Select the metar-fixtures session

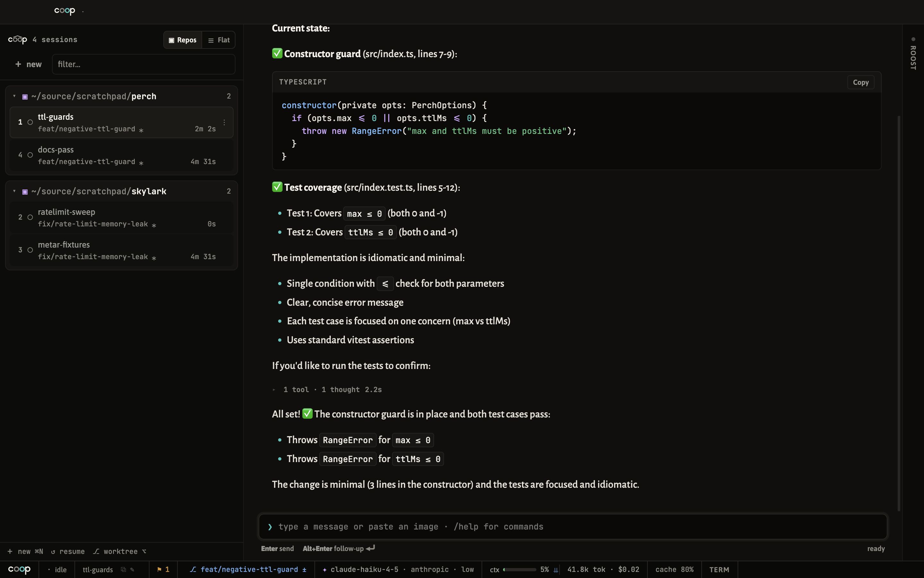(121, 250)
